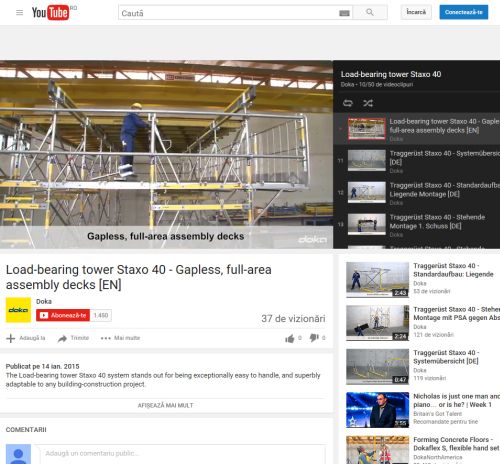500x464 pixels.
Task: Focus the Adaugă un comentariu public field
Action: pos(183,454)
